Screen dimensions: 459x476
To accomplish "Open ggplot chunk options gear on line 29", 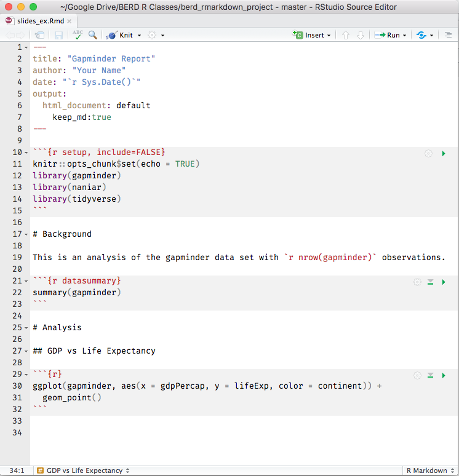I will tap(417, 376).
